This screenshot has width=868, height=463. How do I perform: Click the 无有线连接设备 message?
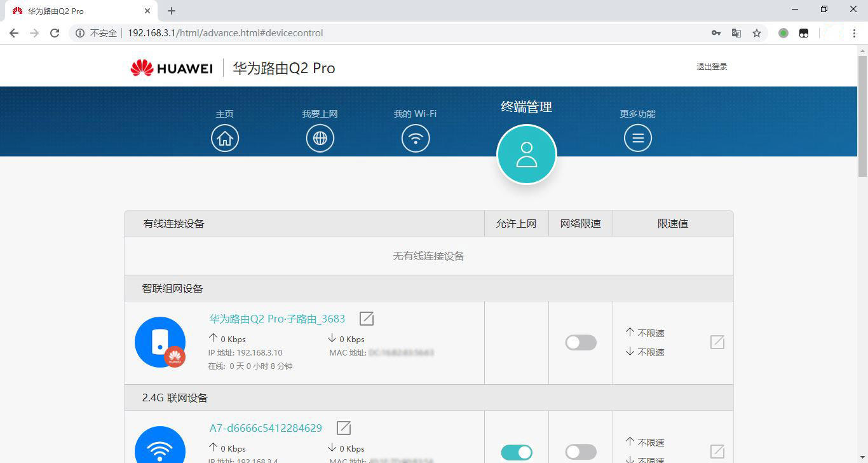coord(429,256)
